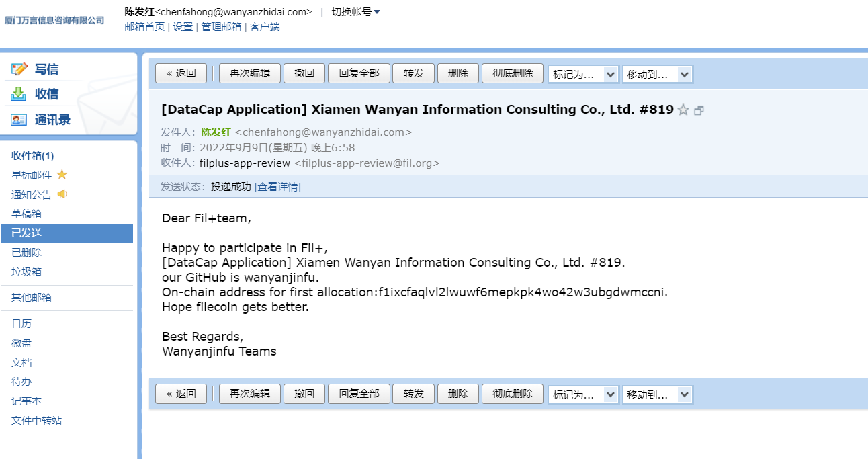Click 回复全部 to reply to all
868x459 pixels.
point(359,73)
